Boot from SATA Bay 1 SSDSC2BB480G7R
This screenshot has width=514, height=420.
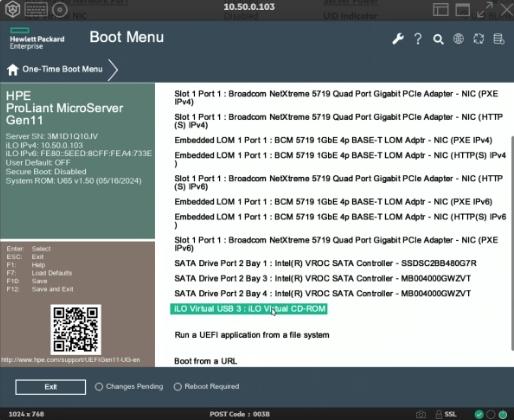[325, 263]
